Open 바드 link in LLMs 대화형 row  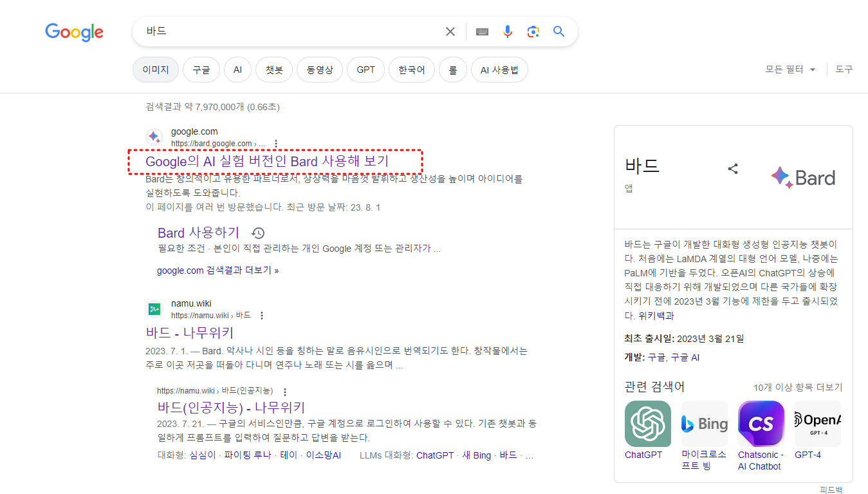coord(508,455)
